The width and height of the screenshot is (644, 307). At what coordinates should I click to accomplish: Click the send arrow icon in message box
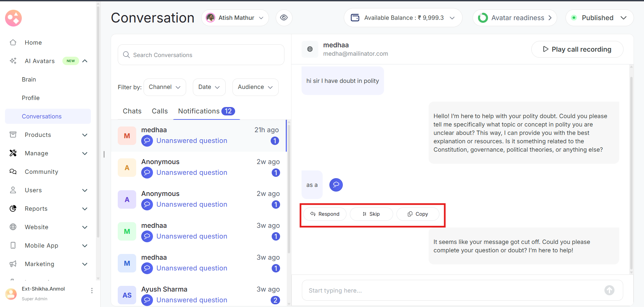click(609, 290)
